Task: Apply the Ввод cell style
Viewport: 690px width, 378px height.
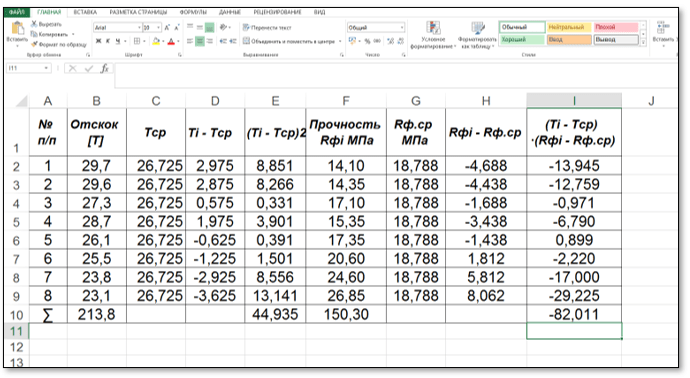Action: [x=569, y=40]
